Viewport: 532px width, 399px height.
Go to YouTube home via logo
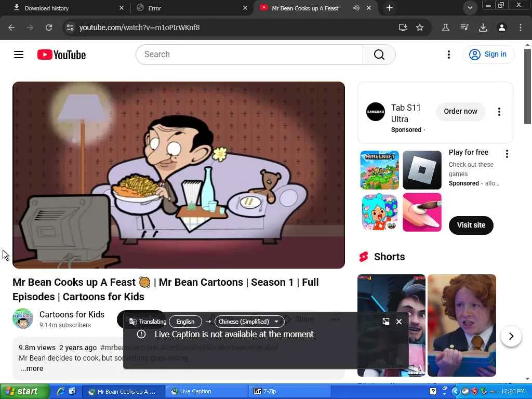[61, 55]
